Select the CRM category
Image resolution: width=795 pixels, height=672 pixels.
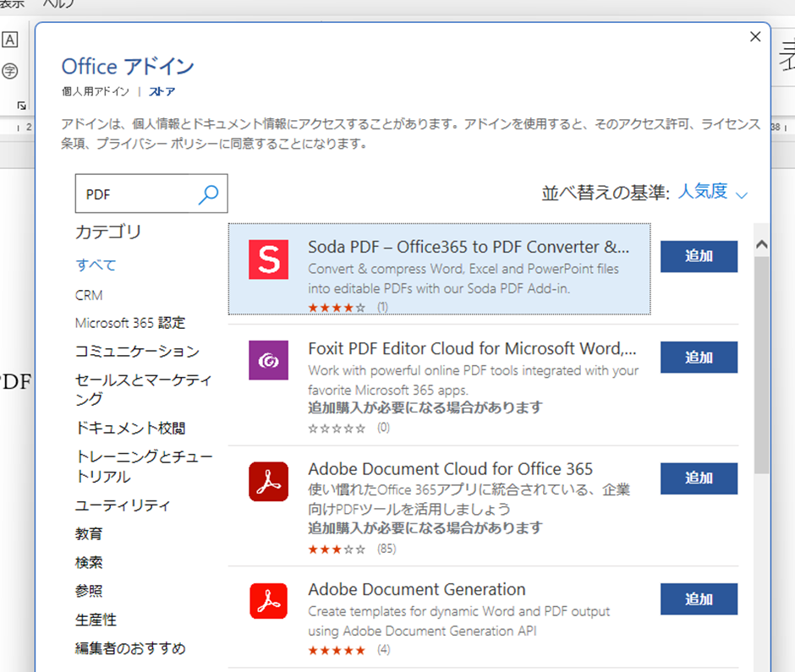tap(89, 295)
